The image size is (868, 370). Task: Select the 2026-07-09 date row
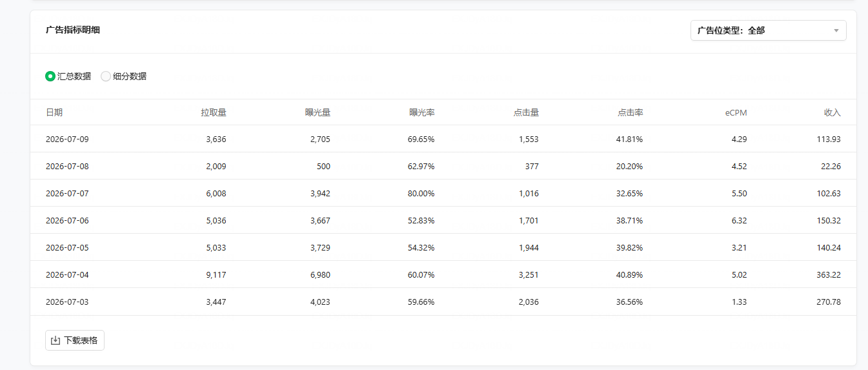click(443, 139)
